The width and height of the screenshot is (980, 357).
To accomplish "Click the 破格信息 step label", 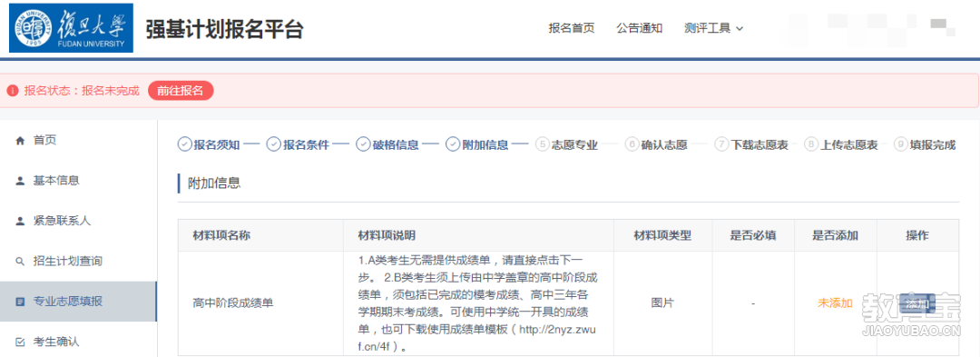I will pyautogui.click(x=396, y=145).
